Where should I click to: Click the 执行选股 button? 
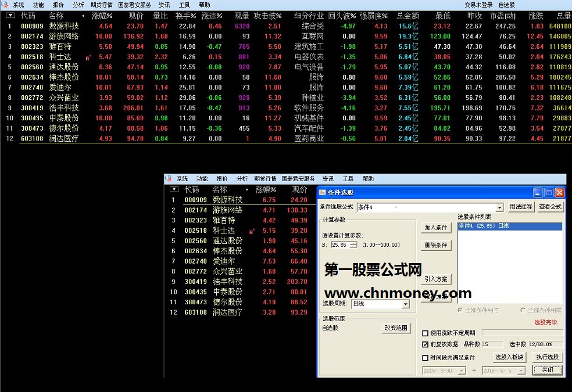point(547,357)
